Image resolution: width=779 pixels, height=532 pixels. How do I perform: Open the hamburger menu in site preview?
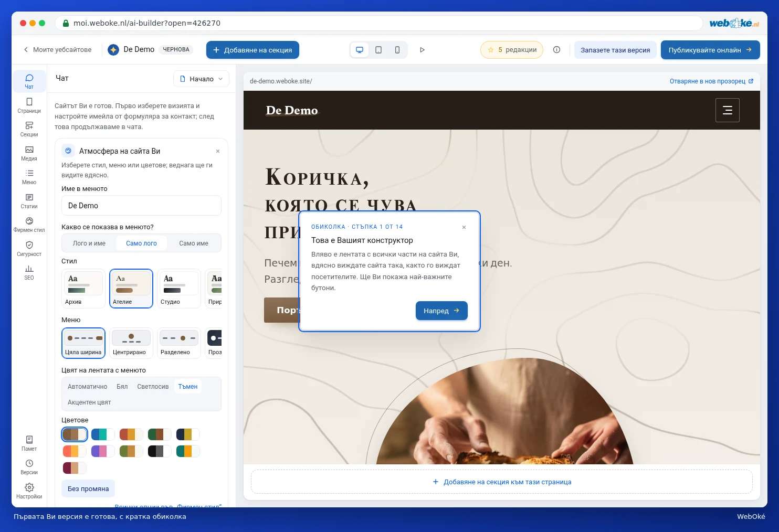(728, 110)
